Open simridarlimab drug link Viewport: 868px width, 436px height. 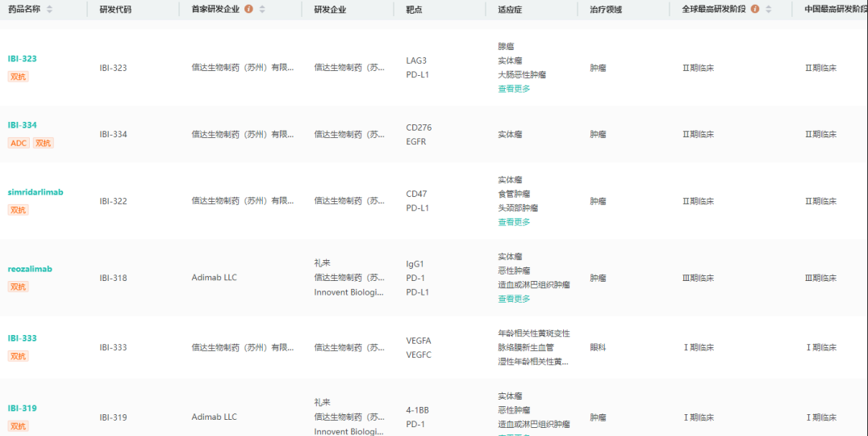pyautogui.click(x=35, y=192)
